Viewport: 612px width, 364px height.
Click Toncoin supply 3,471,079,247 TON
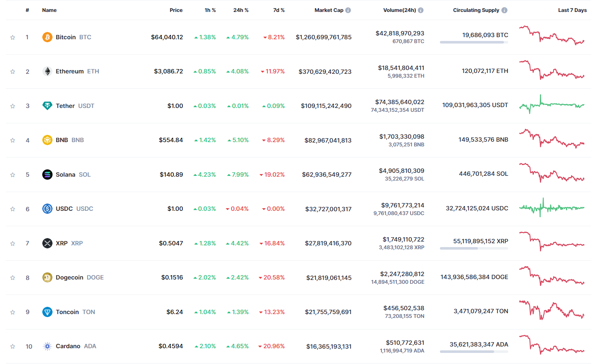(481, 311)
